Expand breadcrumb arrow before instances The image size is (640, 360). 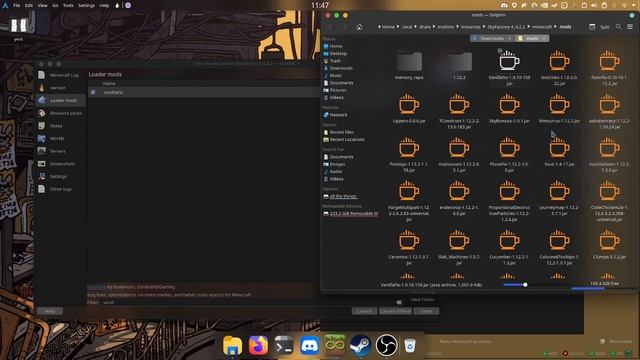pyautogui.click(x=458, y=27)
